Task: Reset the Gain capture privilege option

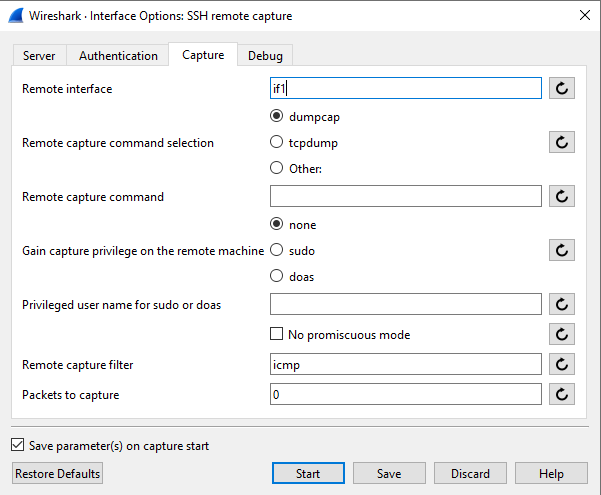Action: tap(562, 250)
